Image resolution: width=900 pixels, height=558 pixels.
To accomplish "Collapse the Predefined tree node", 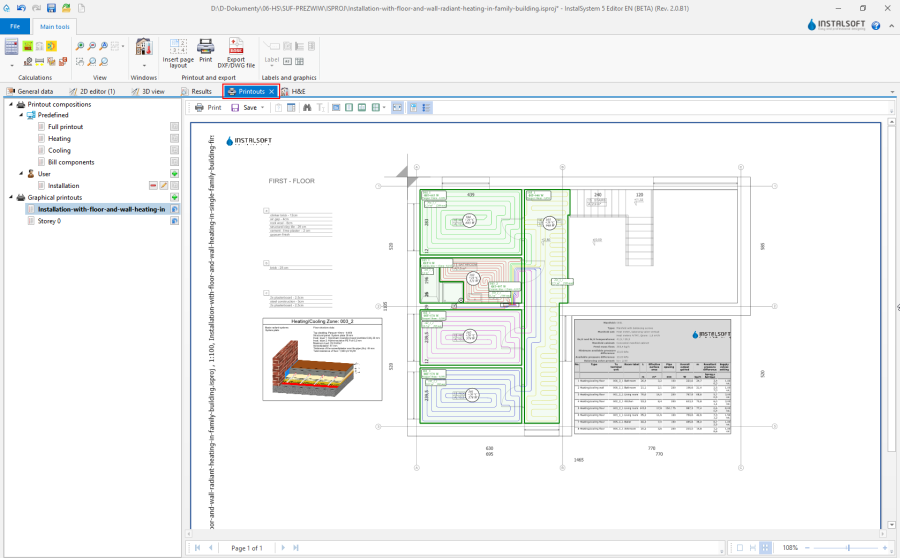I will tap(21, 115).
